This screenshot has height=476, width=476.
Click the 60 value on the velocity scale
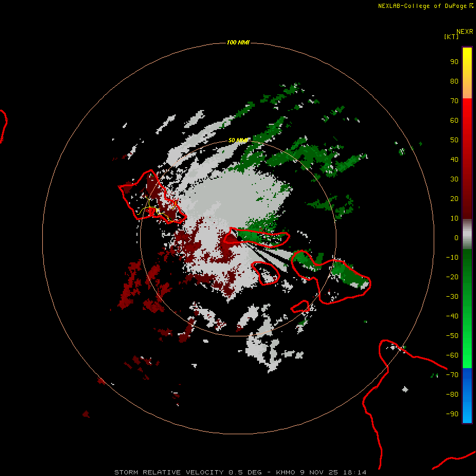tap(454, 121)
